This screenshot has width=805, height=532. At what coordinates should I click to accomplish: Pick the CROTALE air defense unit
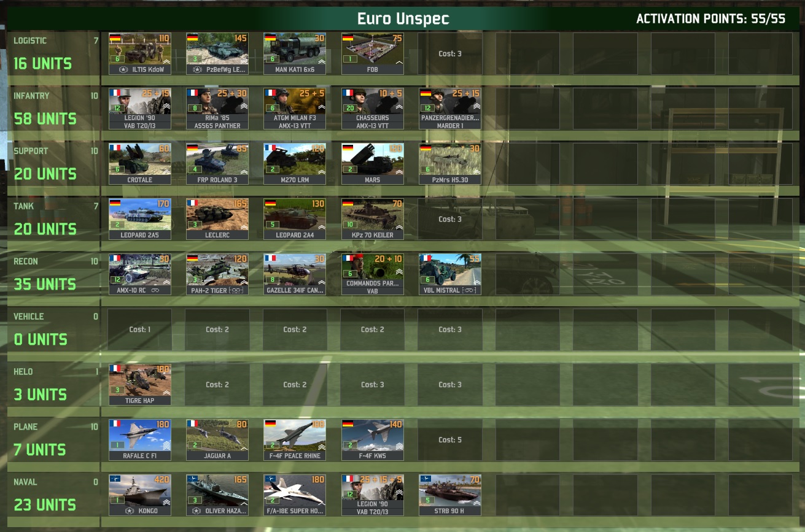[x=139, y=163]
